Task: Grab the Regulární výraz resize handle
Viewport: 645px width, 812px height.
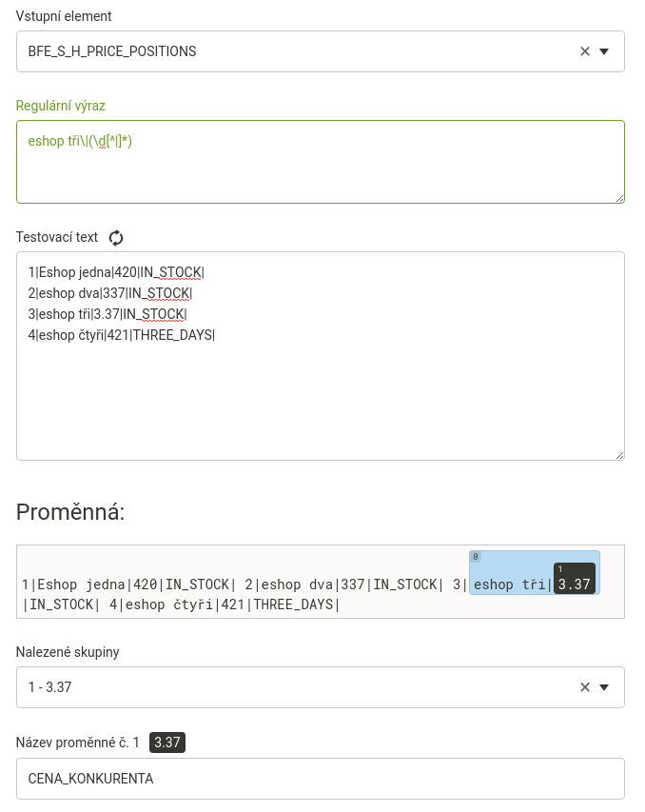Action: pyautogui.click(x=619, y=198)
